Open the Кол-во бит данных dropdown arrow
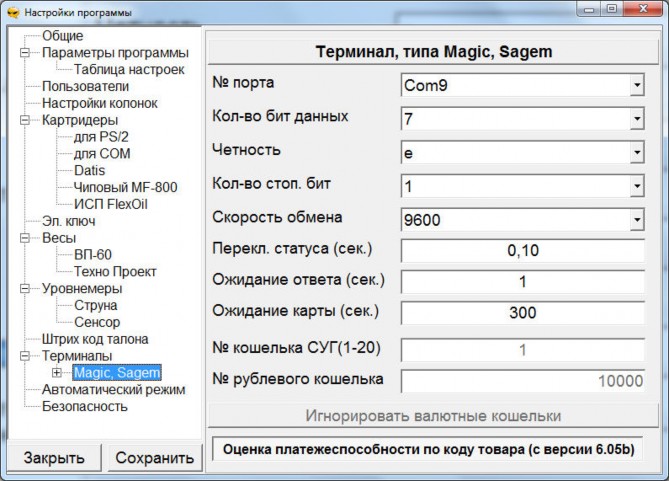Viewport: 669px width, 481px height. (637, 119)
